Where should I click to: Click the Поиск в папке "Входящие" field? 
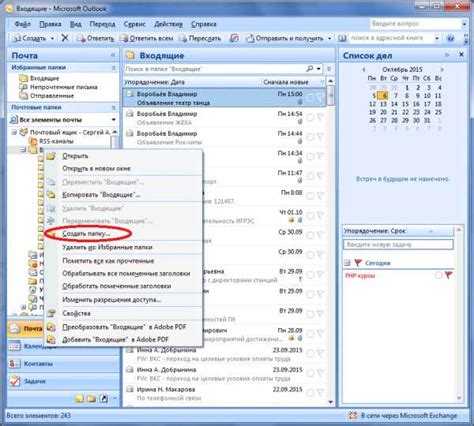click(x=214, y=69)
